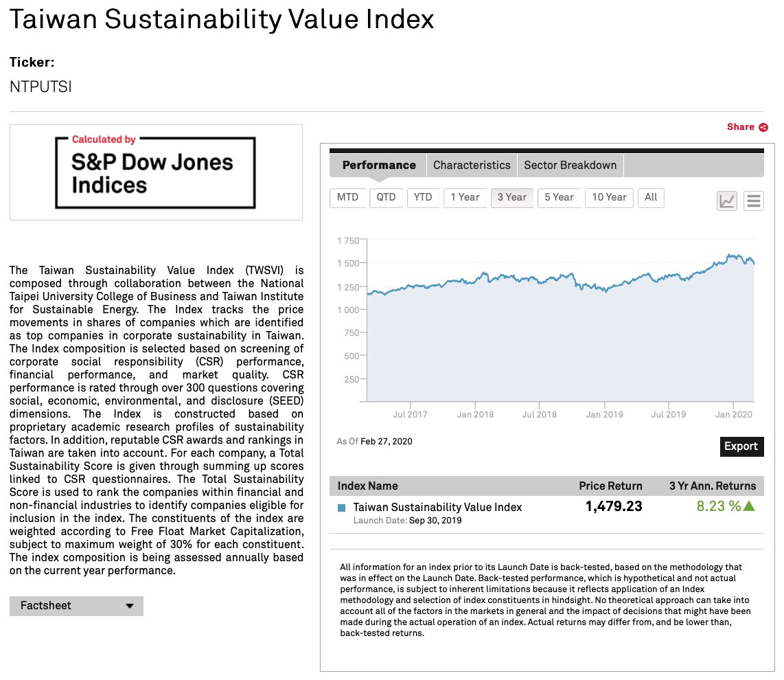Select the 5 Year range

pos(559,197)
